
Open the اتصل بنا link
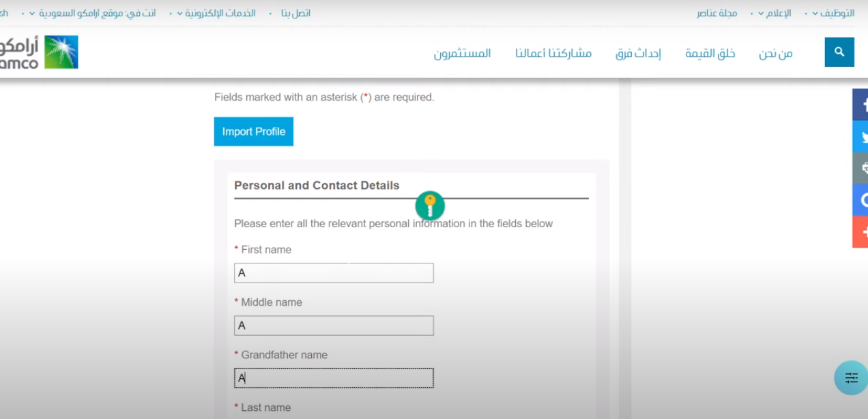coord(295,14)
